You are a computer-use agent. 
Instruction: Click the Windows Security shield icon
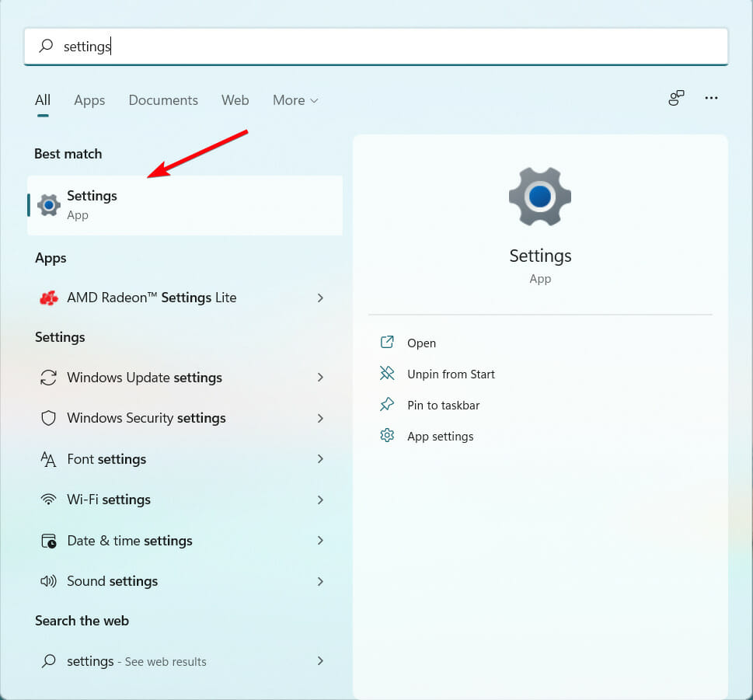click(x=48, y=418)
